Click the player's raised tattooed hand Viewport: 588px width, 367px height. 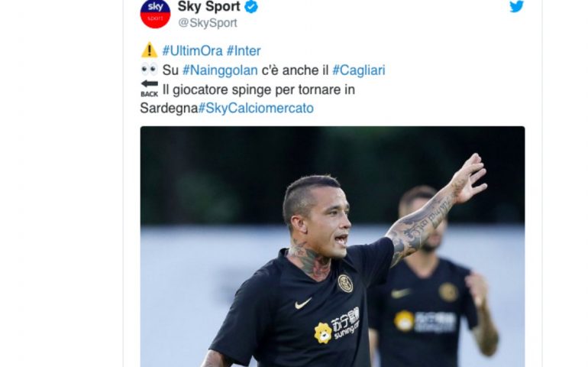469,178
